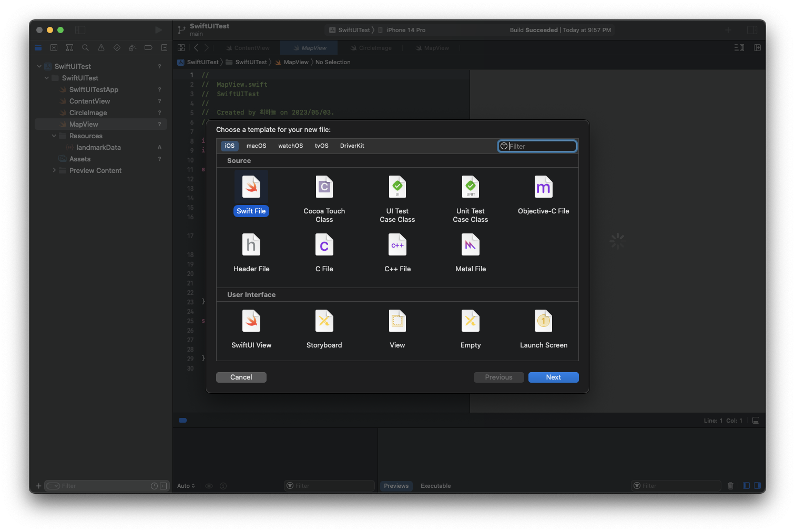Switch to the watchOS platform tab

291,146
